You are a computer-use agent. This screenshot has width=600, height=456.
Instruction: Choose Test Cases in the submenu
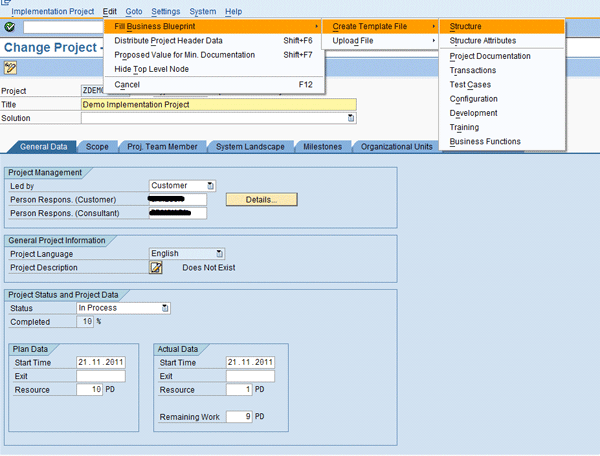coord(472,85)
